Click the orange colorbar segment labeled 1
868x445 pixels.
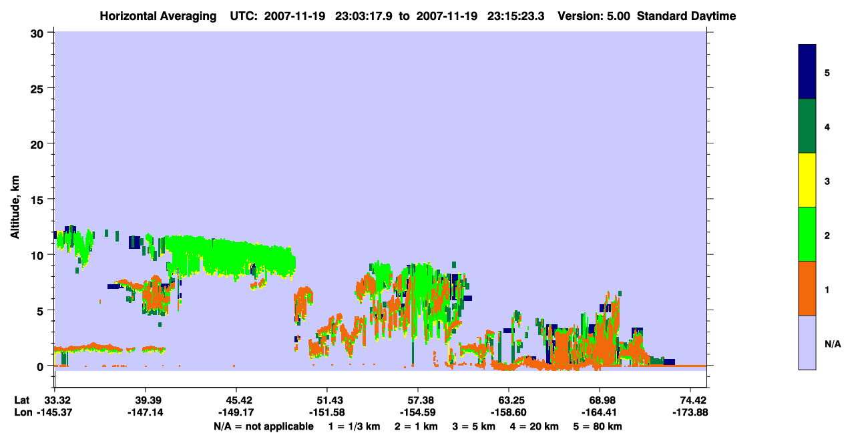(807, 288)
